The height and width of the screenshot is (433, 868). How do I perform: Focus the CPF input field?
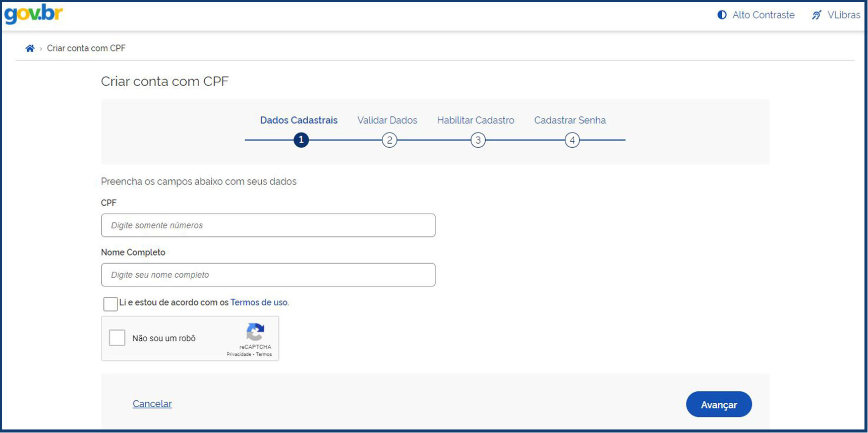point(268,225)
